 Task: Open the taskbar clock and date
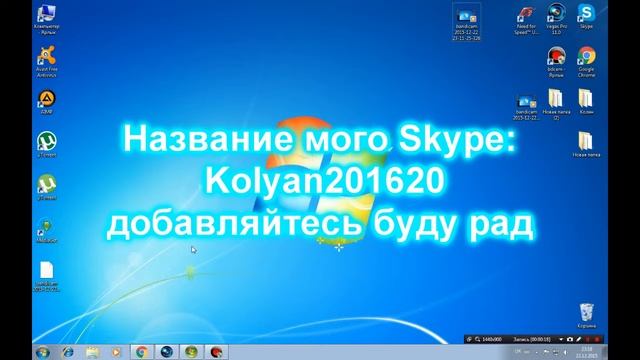pos(587,352)
